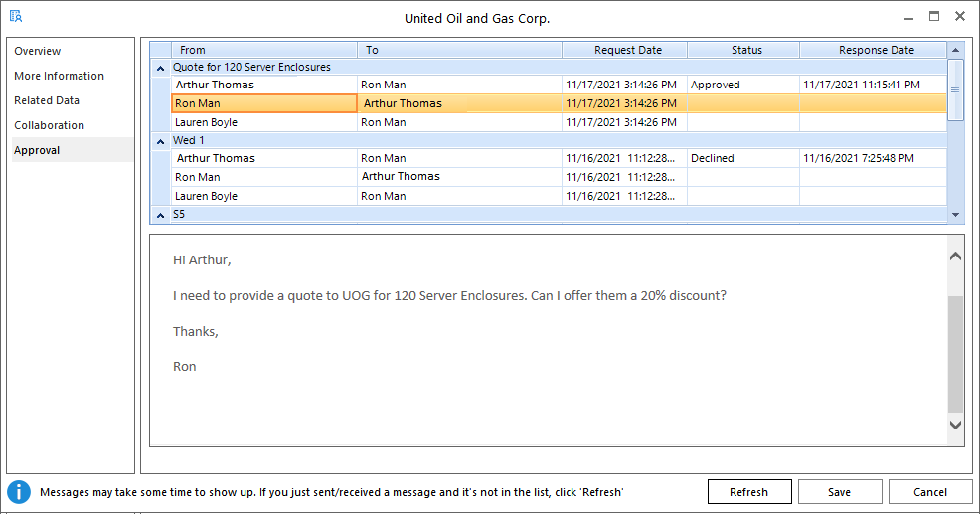The width and height of the screenshot is (980, 515).
Task: Click the app icon in title bar
Action: [x=15, y=17]
